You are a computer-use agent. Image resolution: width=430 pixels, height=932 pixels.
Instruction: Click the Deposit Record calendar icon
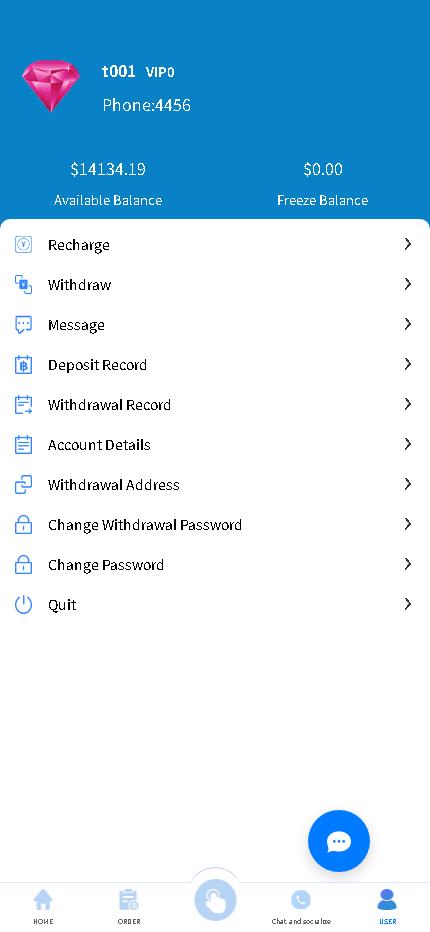(x=23, y=364)
